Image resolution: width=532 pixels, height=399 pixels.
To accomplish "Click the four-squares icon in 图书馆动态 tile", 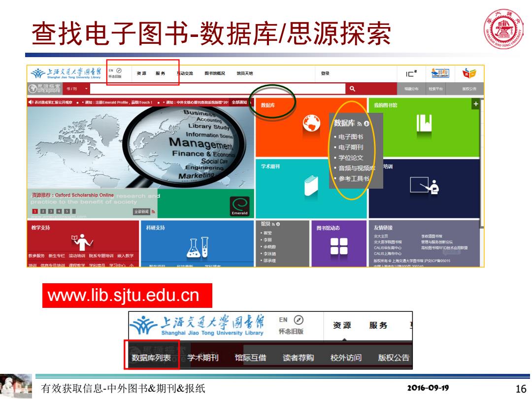I will 339,246.
